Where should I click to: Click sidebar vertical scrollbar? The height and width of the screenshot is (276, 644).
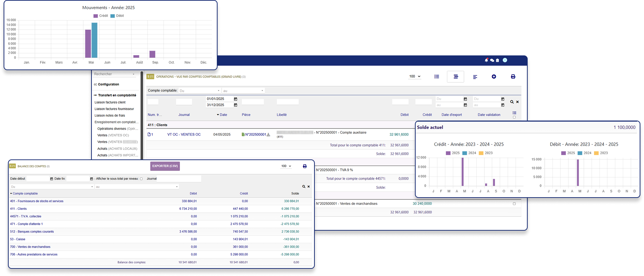[142, 115]
